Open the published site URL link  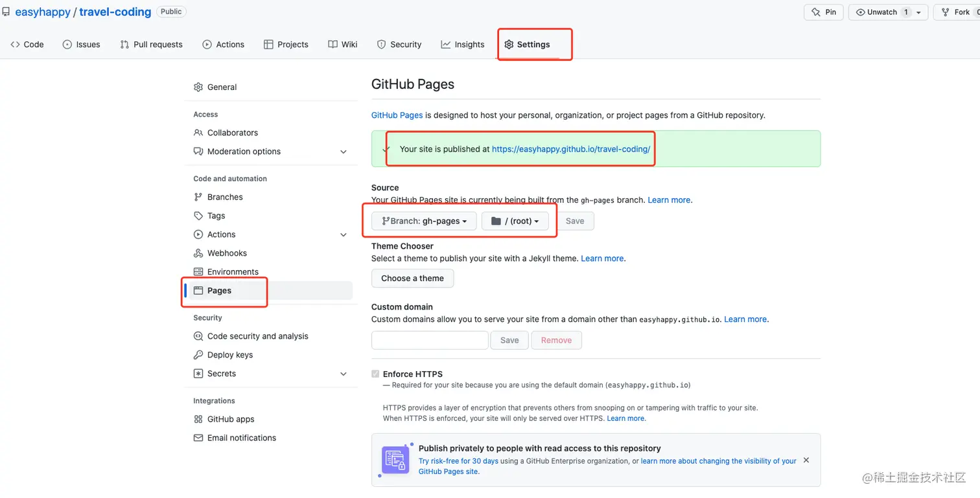click(571, 149)
